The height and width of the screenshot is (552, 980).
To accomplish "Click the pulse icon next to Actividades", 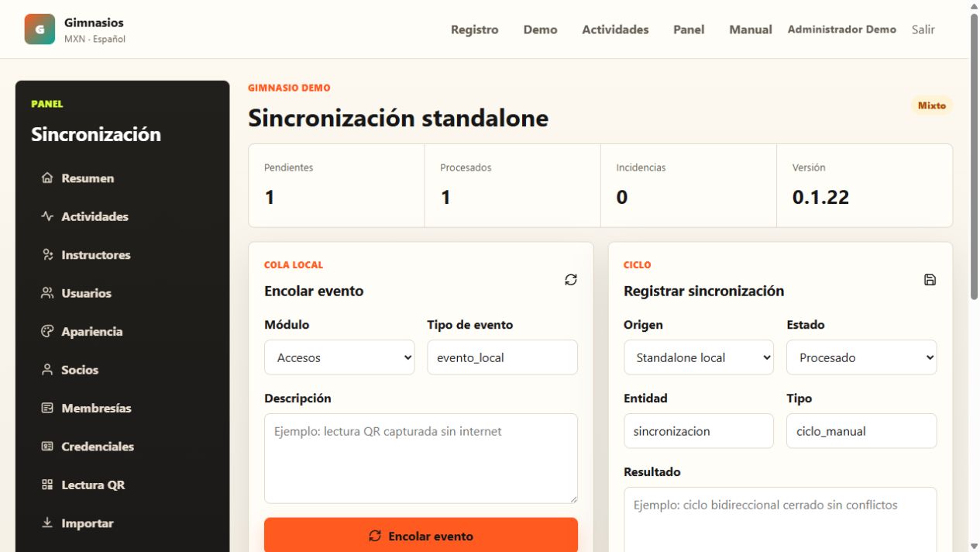I will click(47, 216).
